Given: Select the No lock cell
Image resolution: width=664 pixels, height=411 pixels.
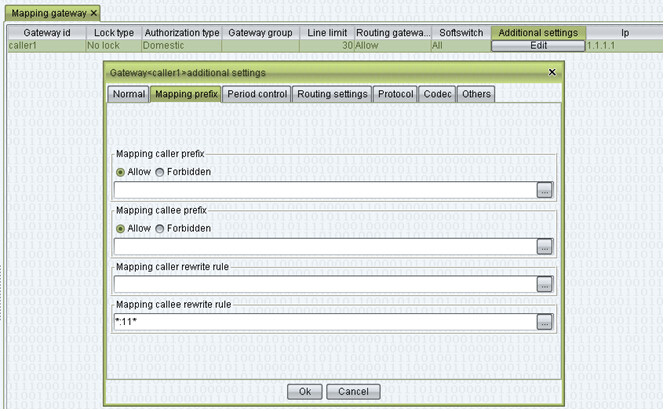Looking at the screenshot, I should [x=113, y=46].
